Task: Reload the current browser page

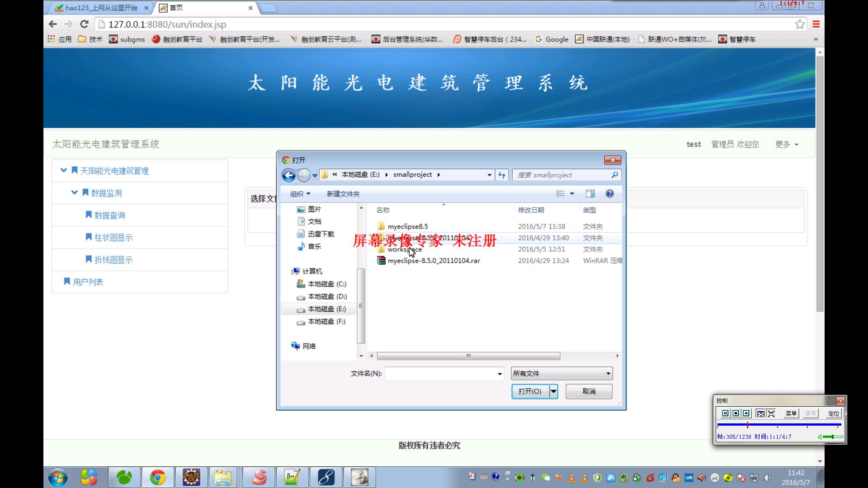Action: [x=84, y=24]
